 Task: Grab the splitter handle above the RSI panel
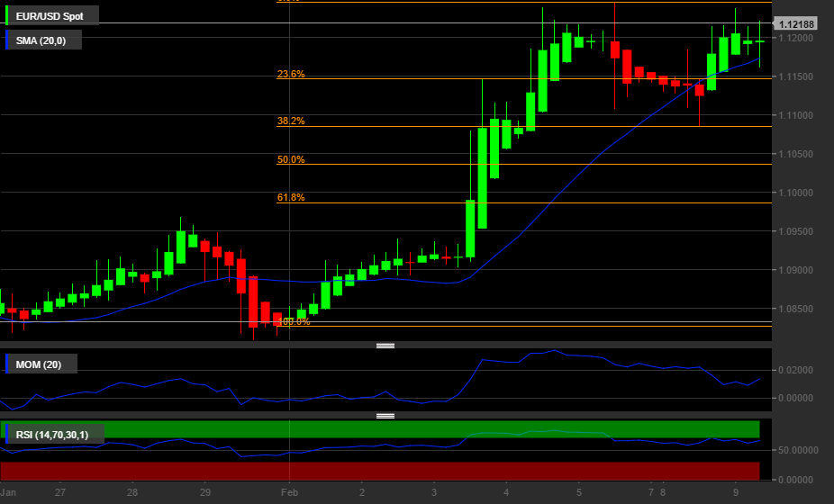coord(385,416)
